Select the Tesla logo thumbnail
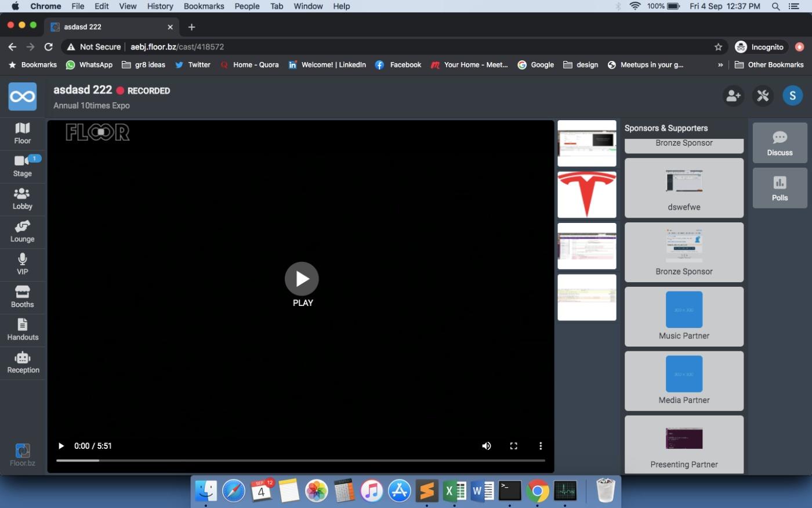The height and width of the screenshot is (508, 812). click(587, 194)
